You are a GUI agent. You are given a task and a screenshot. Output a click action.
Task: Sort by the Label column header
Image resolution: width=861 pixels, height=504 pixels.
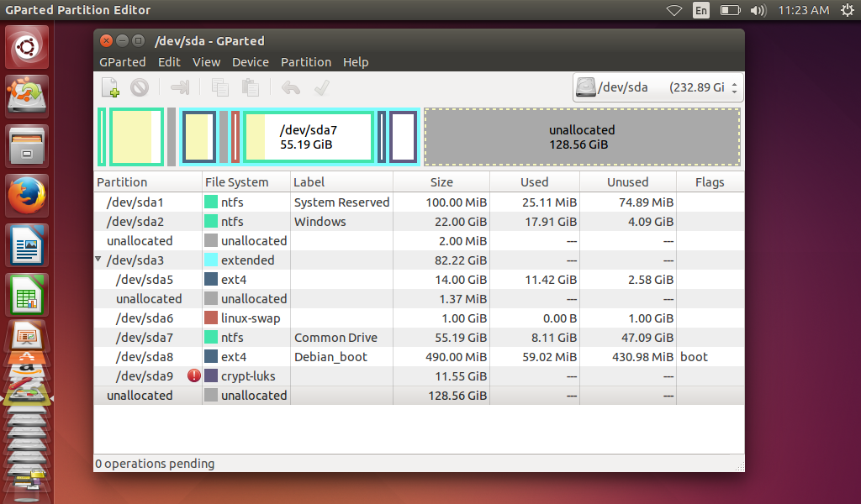341,182
